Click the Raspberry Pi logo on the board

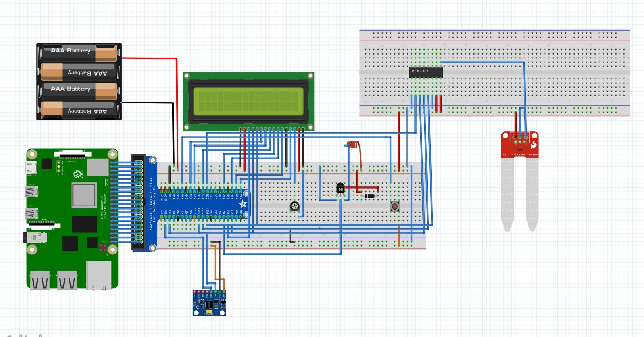coord(78,175)
